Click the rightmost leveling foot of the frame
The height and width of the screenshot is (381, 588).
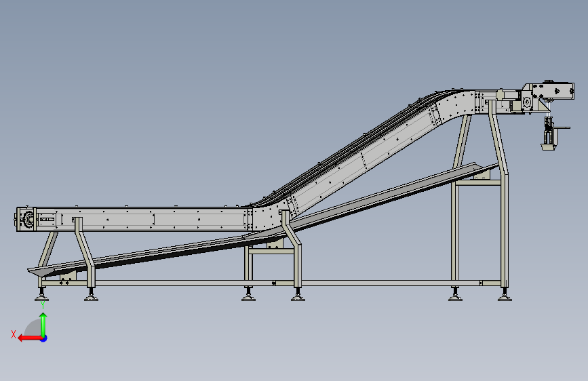(x=505, y=294)
